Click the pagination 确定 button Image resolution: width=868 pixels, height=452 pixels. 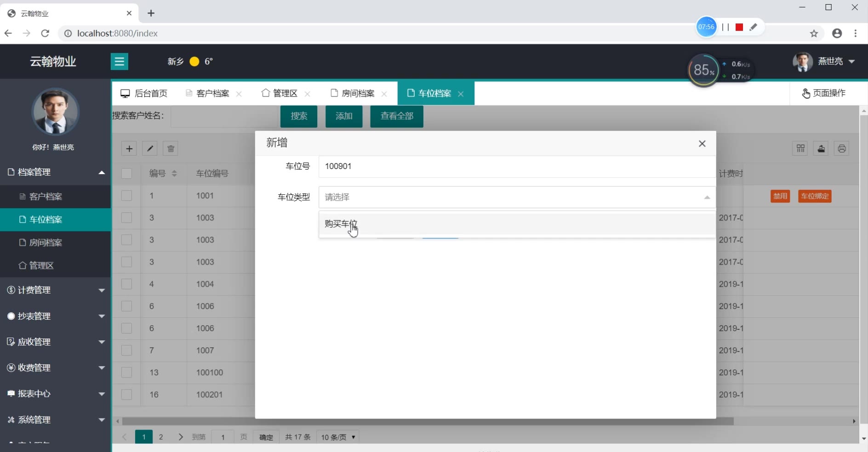tap(266, 437)
